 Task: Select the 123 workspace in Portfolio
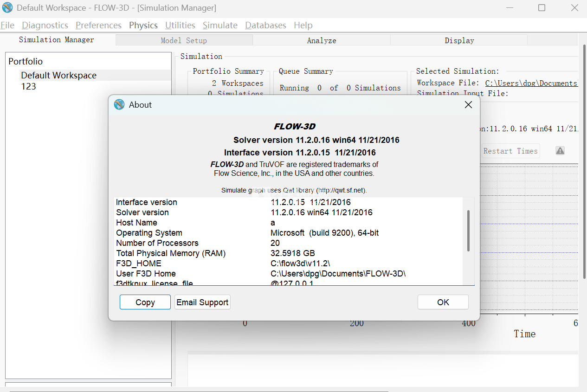28,86
